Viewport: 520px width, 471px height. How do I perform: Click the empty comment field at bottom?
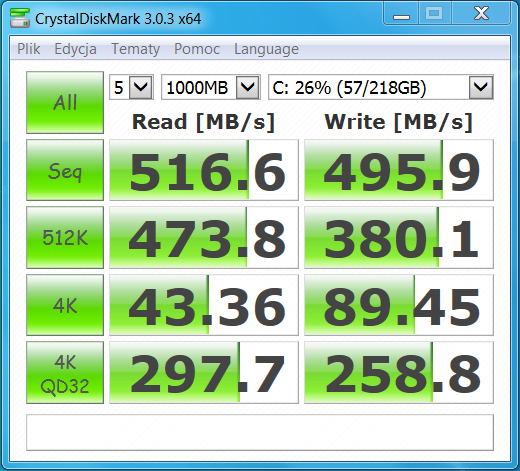pos(260,432)
